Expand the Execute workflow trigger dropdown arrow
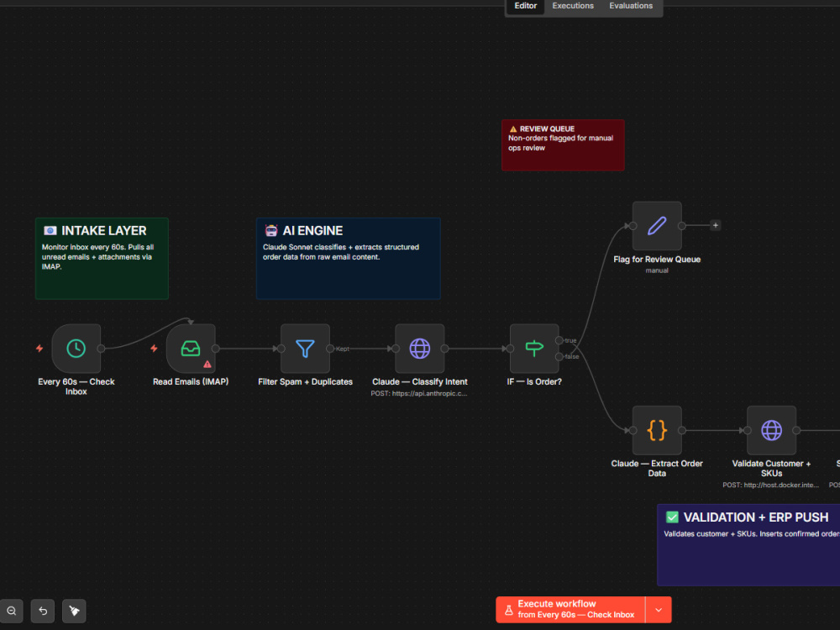The height and width of the screenshot is (630, 840). pos(659,610)
